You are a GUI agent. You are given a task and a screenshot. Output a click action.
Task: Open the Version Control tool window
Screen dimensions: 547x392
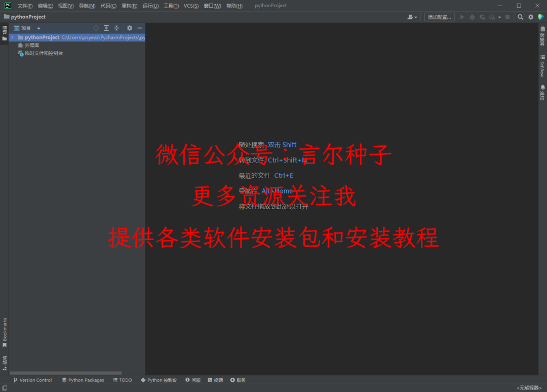coord(32,380)
